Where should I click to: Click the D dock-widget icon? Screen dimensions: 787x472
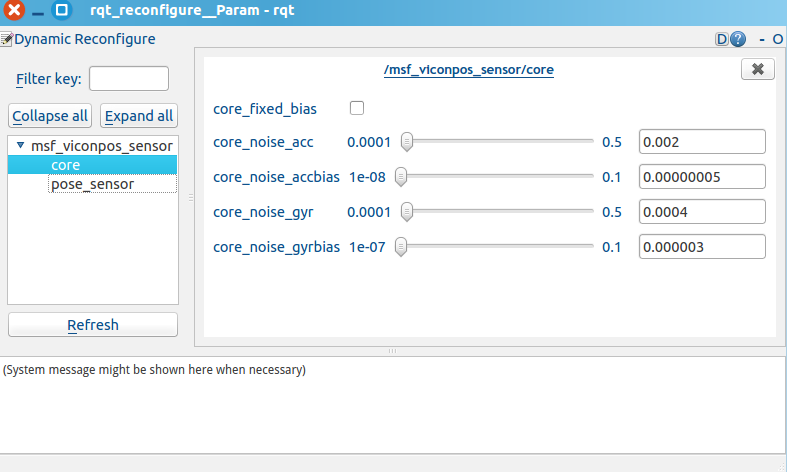coord(722,39)
